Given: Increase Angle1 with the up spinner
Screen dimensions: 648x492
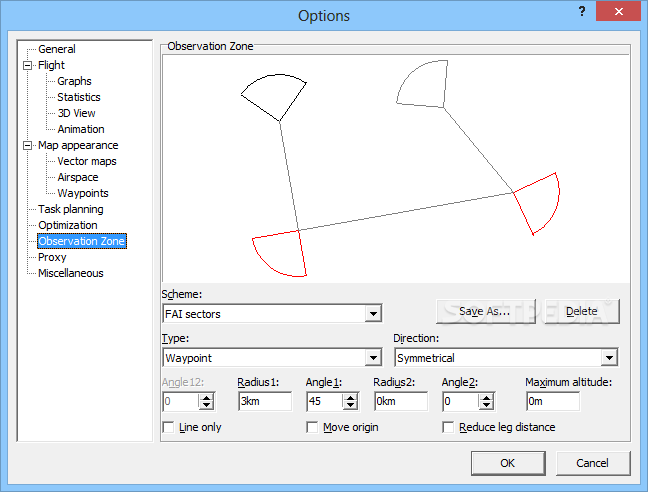Looking at the screenshot, I should tap(350, 397).
